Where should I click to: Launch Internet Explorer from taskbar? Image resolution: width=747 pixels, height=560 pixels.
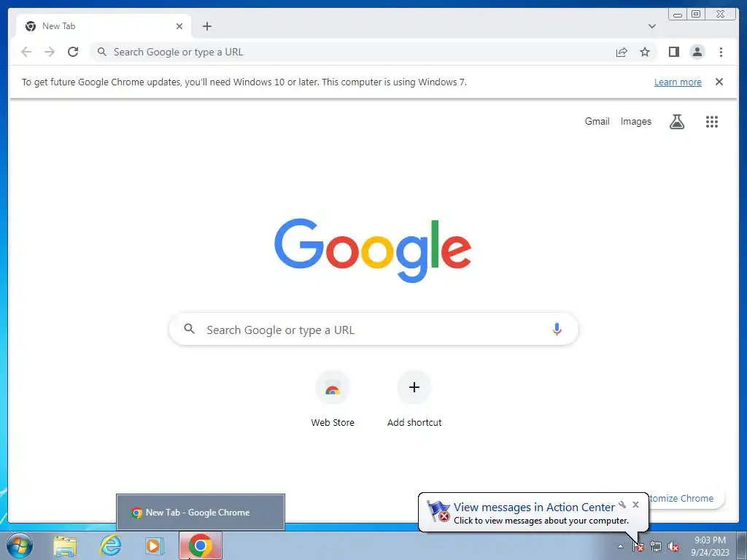[110, 545]
